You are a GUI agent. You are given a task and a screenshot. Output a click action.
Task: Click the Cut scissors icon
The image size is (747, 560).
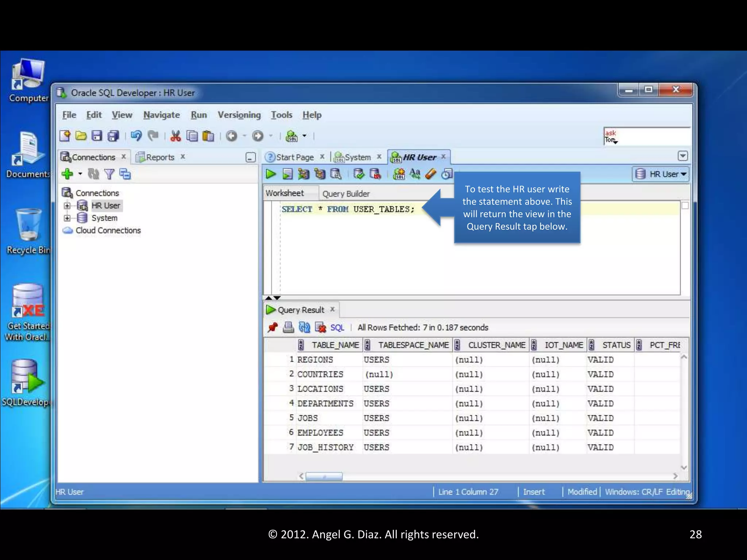(175, 136)
